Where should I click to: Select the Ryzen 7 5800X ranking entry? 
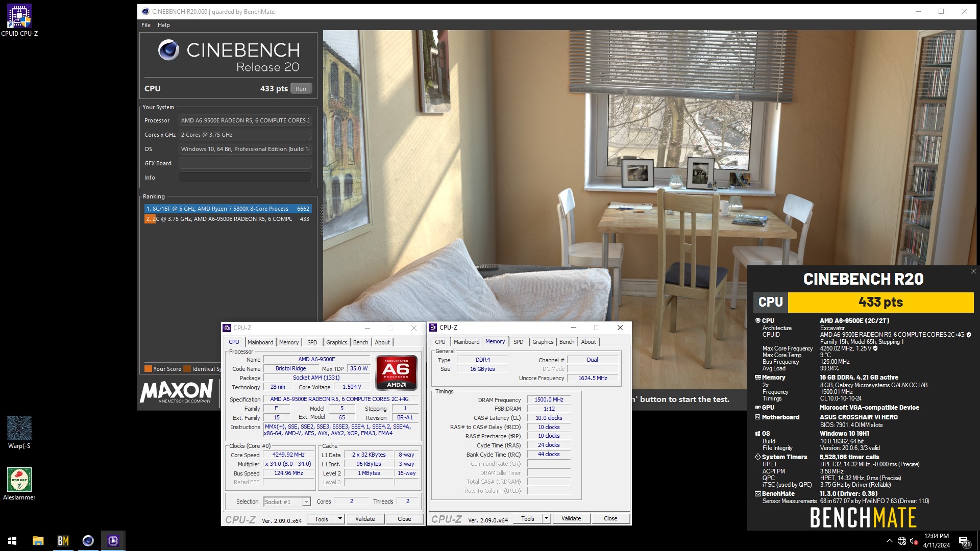[228, 209]
